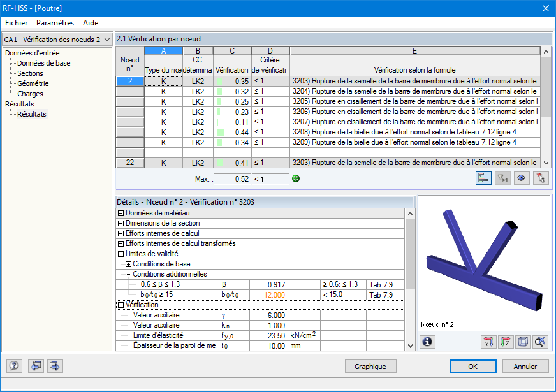This screenshot has height=392, width=556.
Task: Show view in Z direction icon
Action: pyautogui.click(x=506, y=342)
